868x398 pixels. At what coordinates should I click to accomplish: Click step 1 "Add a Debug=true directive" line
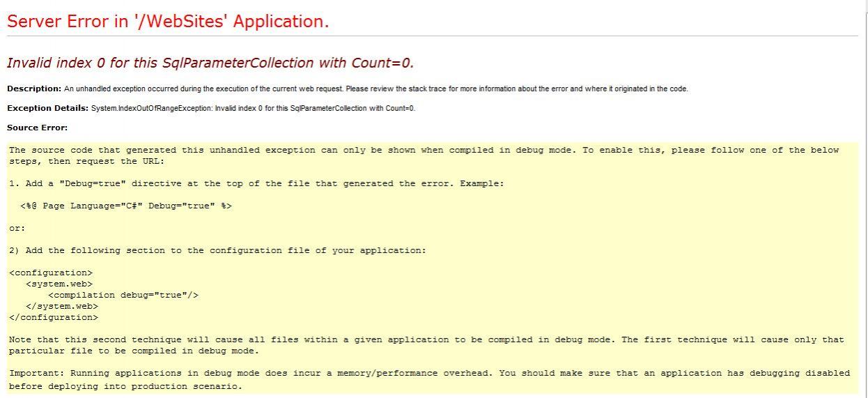point(256,183)
